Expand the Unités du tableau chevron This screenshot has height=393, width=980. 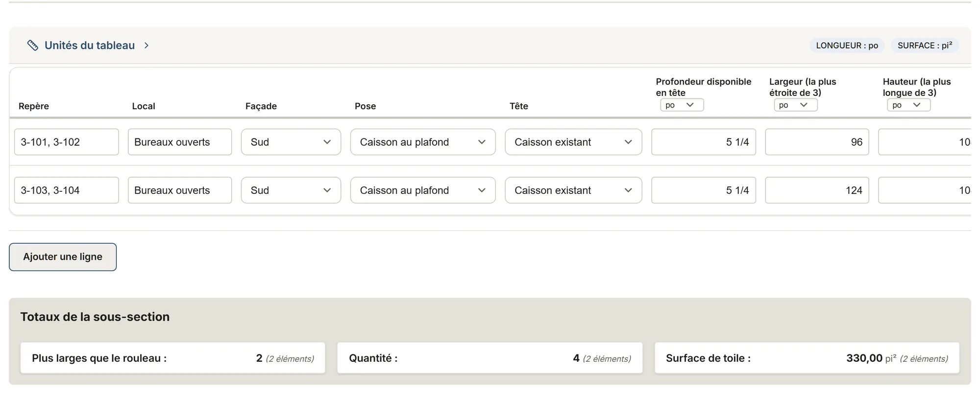(x=147, y=46)
